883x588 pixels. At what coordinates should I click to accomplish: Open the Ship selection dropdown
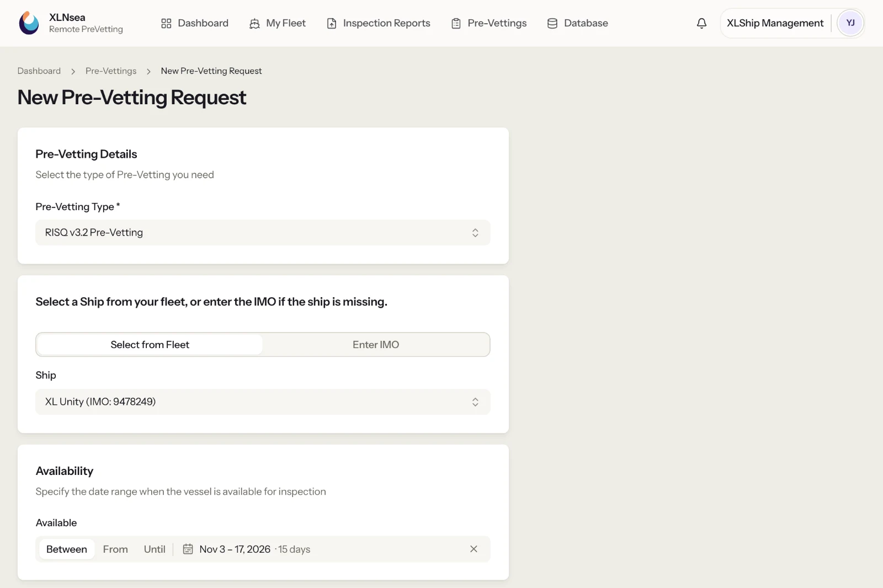click(x=263, y=402)
